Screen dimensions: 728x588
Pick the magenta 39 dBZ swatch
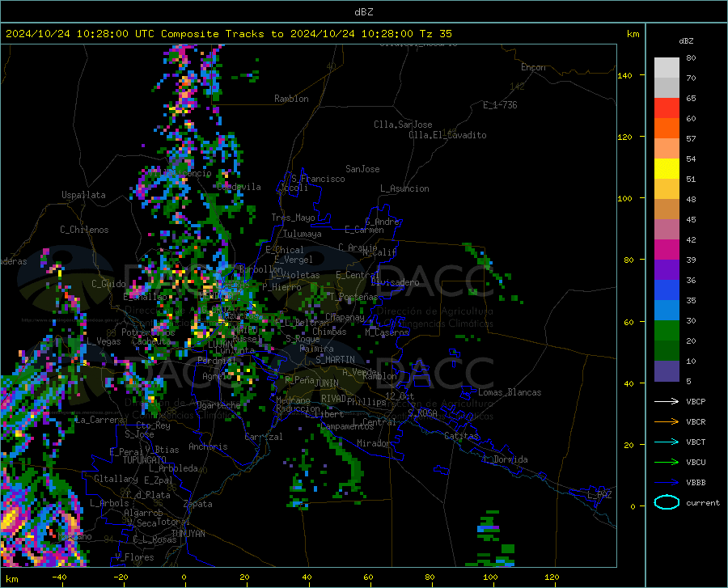tap(667, 250)
